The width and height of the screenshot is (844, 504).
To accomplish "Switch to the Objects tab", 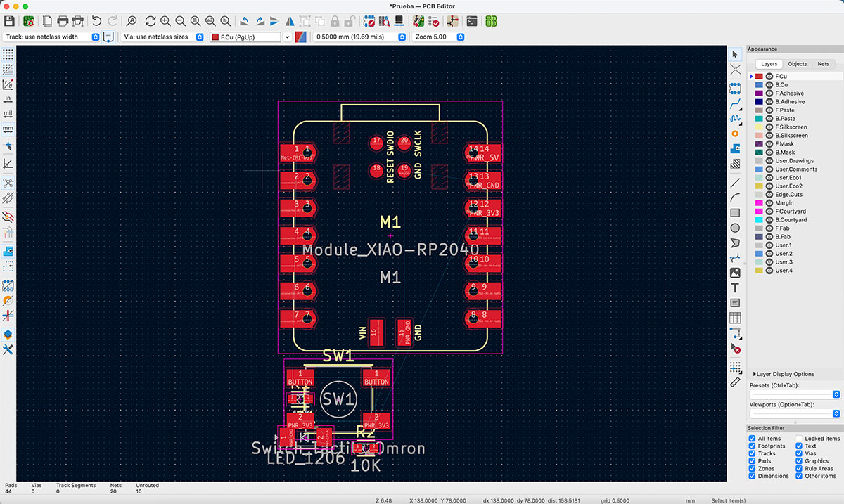I will click(x=798, y=63).
